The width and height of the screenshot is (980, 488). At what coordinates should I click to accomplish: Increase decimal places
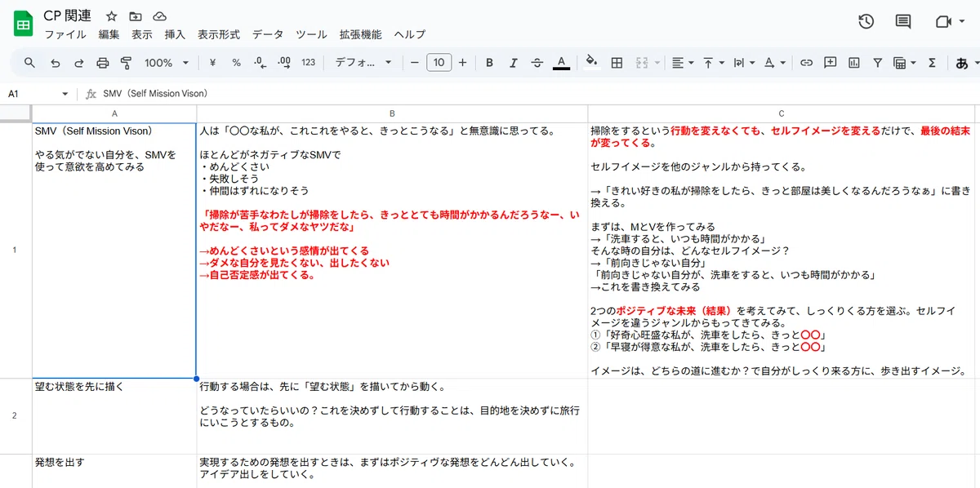[x=284, y=63]
